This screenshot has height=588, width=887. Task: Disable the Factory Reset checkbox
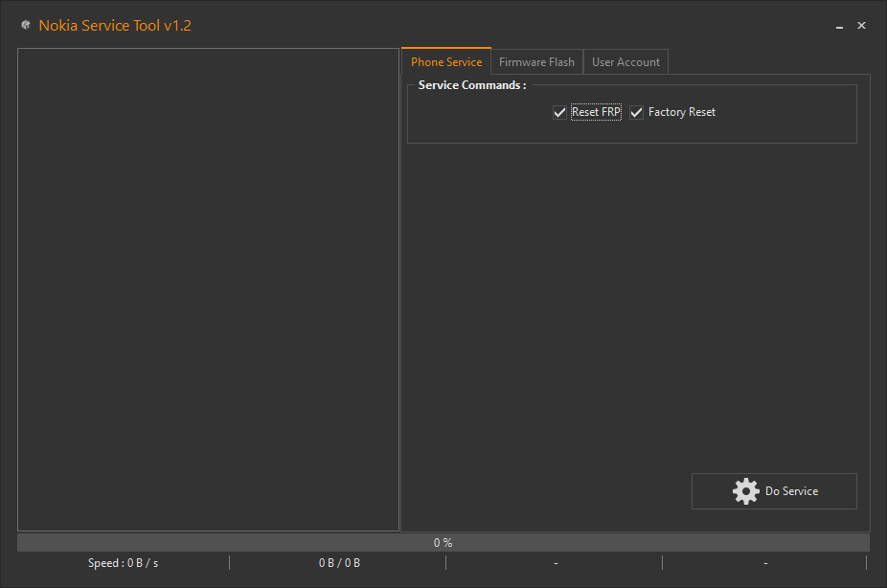click(636, 112)
